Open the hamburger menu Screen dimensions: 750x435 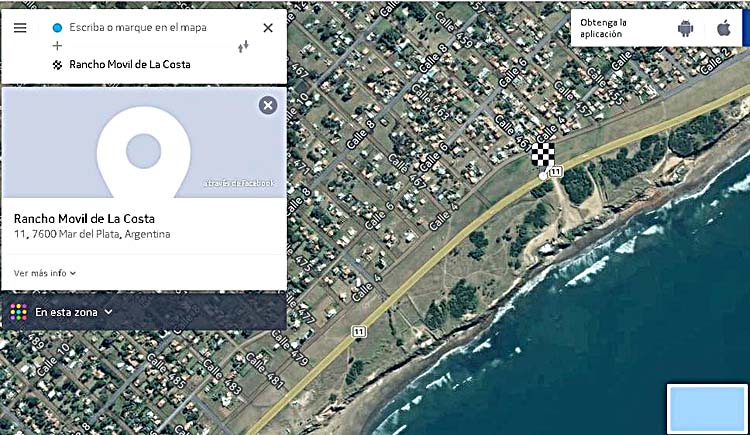[x=20, y=28]
